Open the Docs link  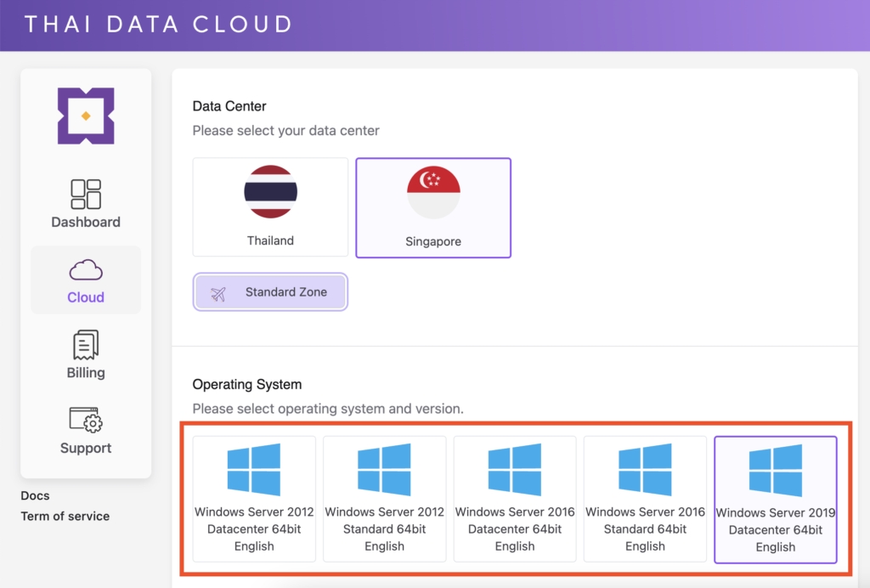(36, 495)
